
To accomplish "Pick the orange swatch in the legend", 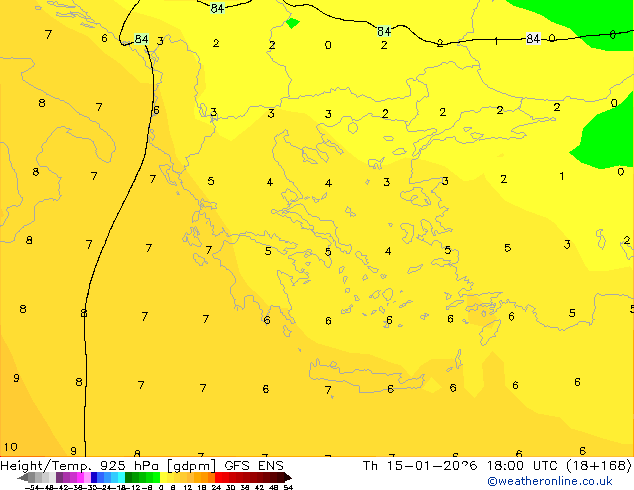I will point(205,478).
